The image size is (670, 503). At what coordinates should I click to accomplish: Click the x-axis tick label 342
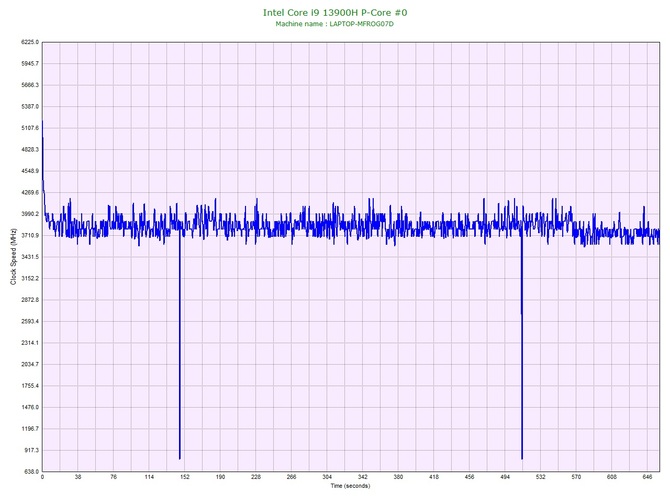pyautogui.click(x=362, y=477)
